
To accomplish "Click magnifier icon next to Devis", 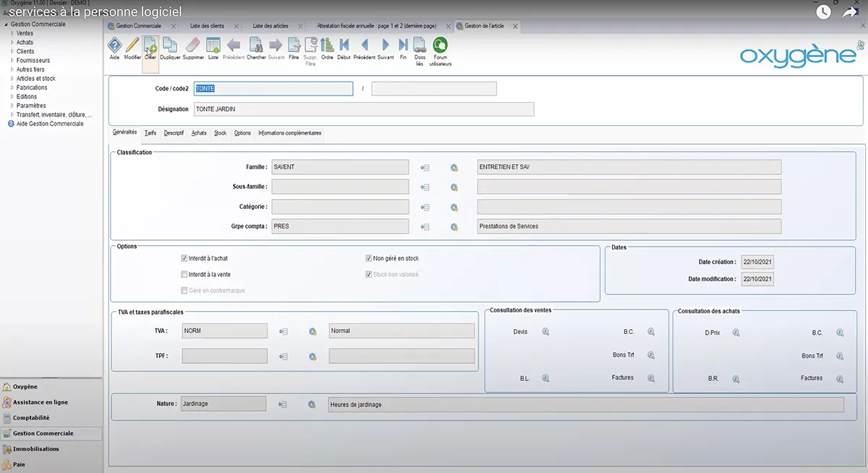I will (x=546, y=332).
